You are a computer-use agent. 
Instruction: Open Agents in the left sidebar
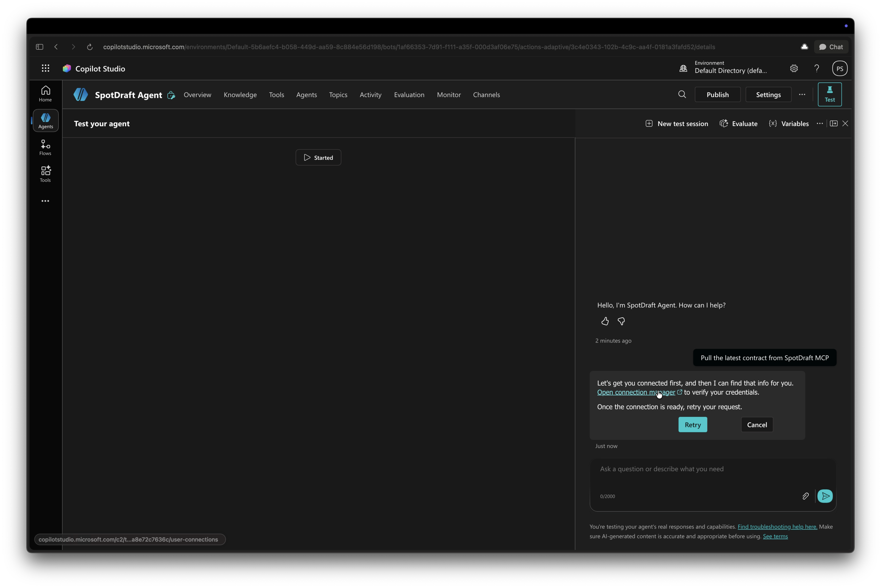[45, 121]
